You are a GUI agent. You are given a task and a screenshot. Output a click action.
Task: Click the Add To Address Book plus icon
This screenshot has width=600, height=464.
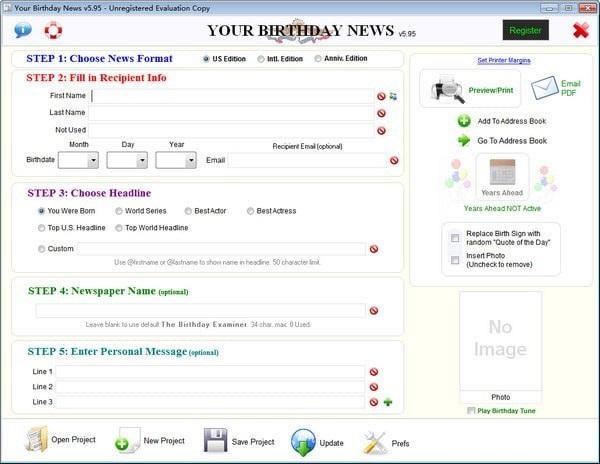tap(464, 121)
